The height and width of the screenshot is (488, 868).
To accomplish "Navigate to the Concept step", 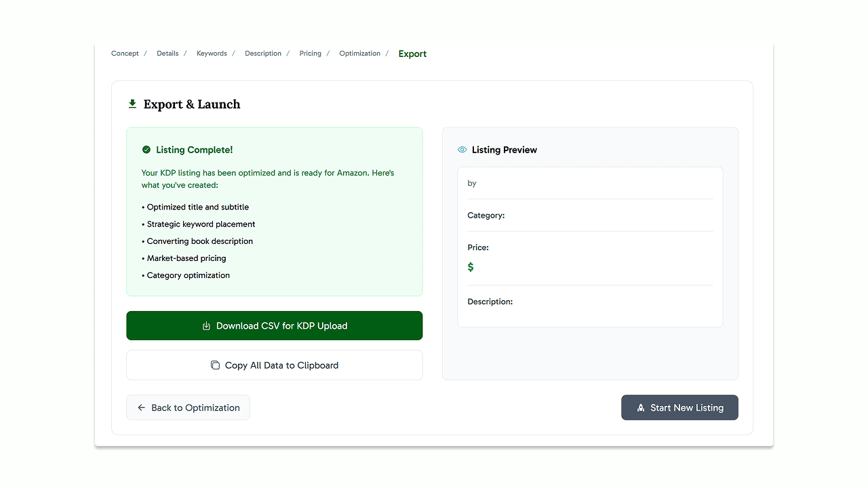I will click(125, 53).
